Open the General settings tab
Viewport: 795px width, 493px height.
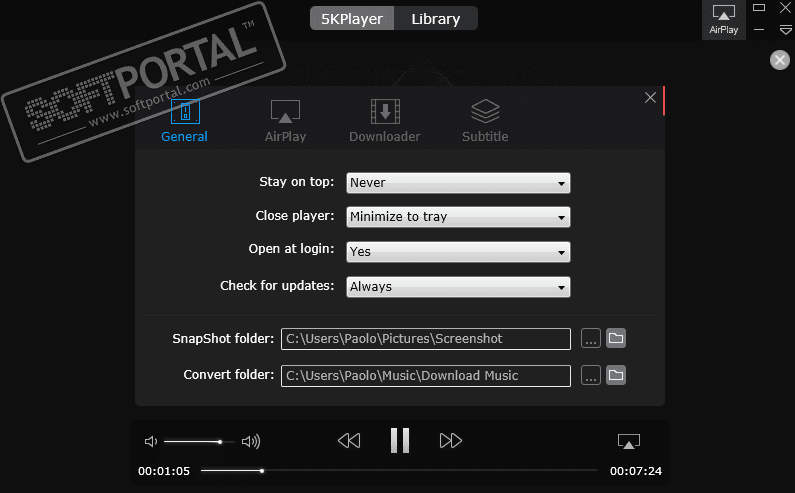click(185, 121)
